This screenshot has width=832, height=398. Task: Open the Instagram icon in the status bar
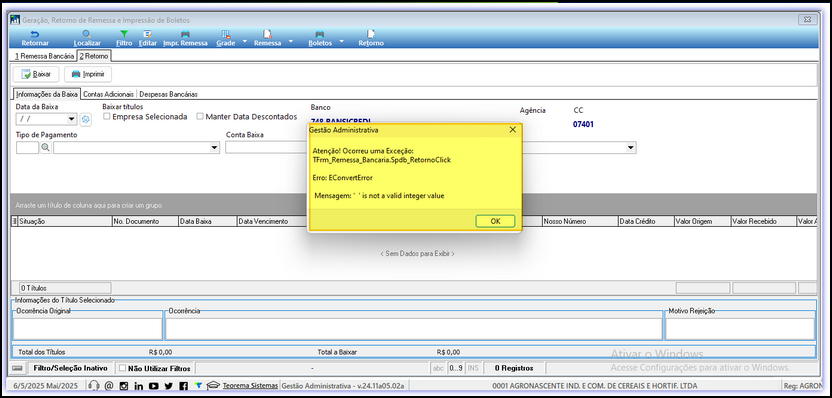click(x=124, y=386)
